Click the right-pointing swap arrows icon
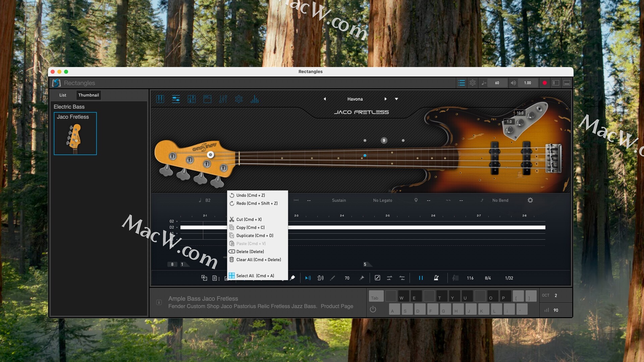The image size is (644, 362). 389,278
